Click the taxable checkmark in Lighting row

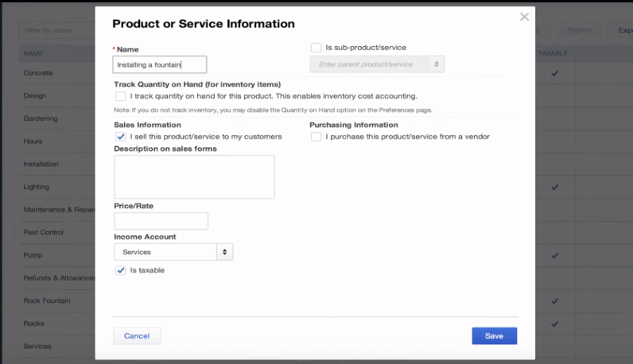pos(555,187)
